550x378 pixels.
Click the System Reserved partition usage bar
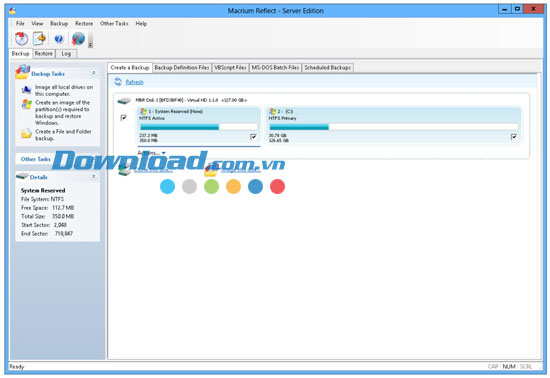pos(199,127)
